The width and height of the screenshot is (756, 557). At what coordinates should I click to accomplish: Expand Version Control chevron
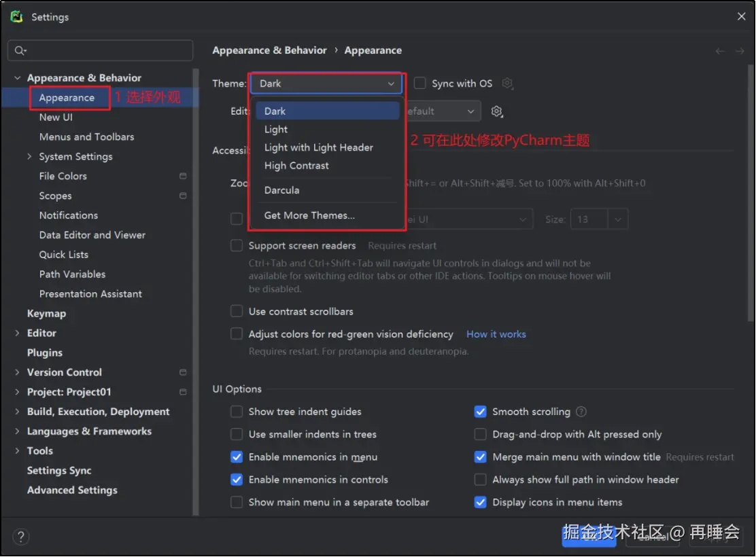[18, 372]
